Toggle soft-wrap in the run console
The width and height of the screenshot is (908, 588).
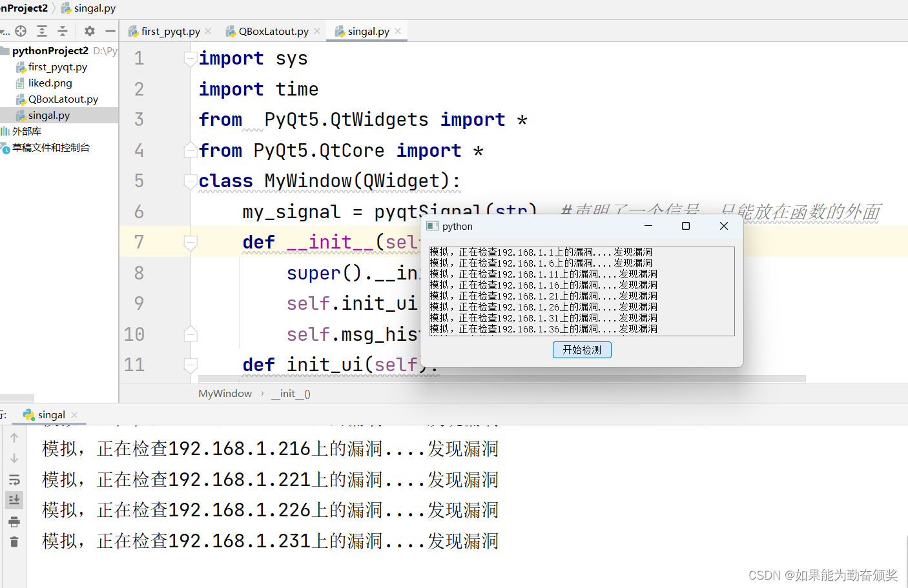pos(14,479)
